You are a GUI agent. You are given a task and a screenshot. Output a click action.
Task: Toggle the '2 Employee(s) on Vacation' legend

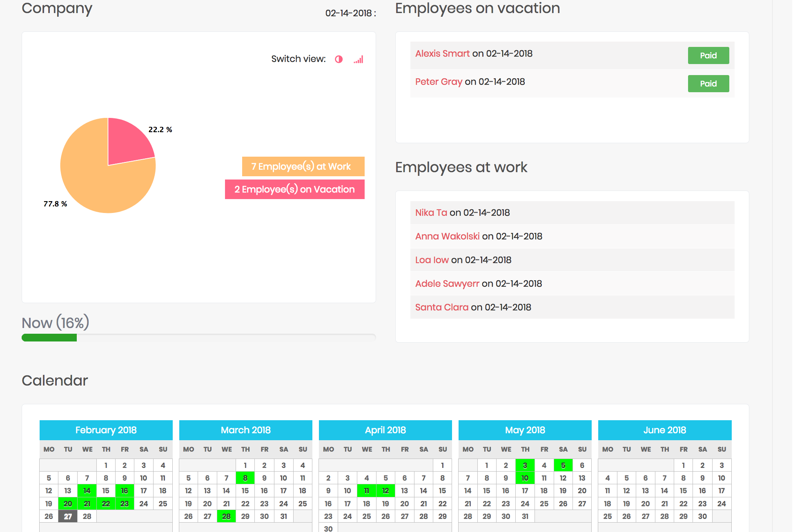pyautogui.click(x=294, y=189)
